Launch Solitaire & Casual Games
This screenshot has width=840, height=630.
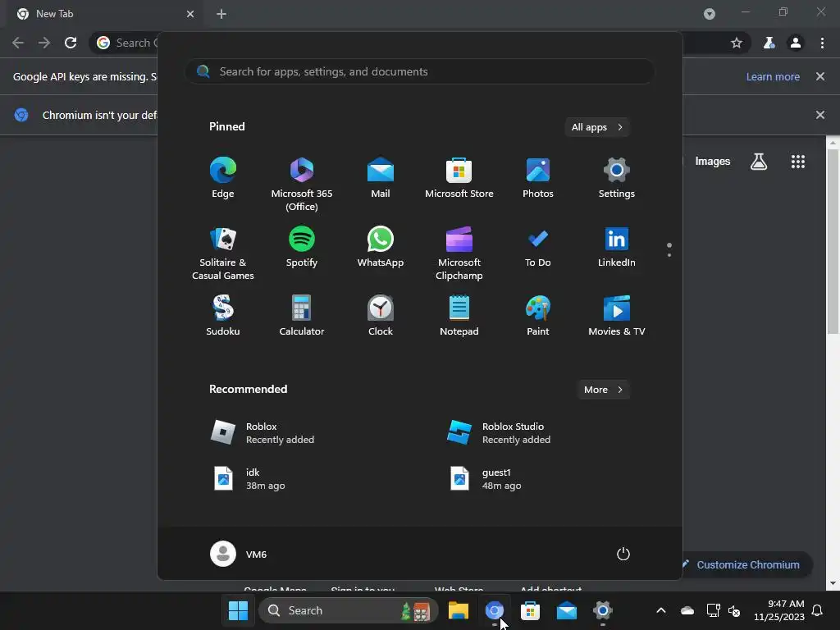223,253
